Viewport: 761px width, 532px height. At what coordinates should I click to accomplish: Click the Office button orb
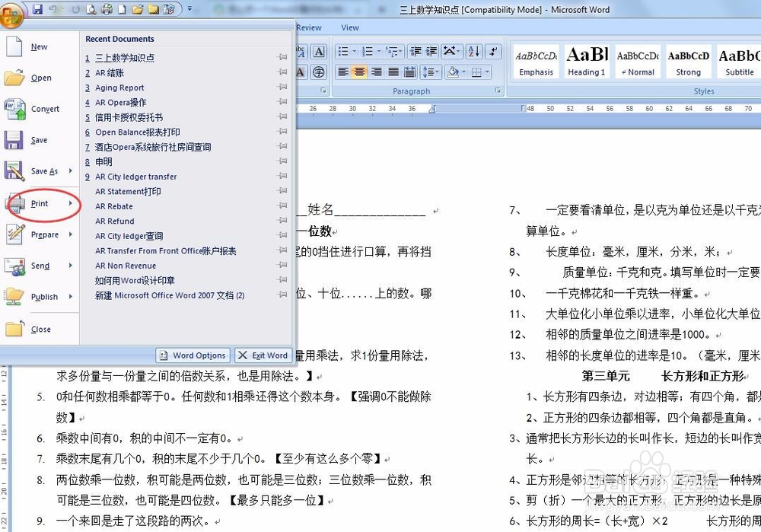click(11, 14)
